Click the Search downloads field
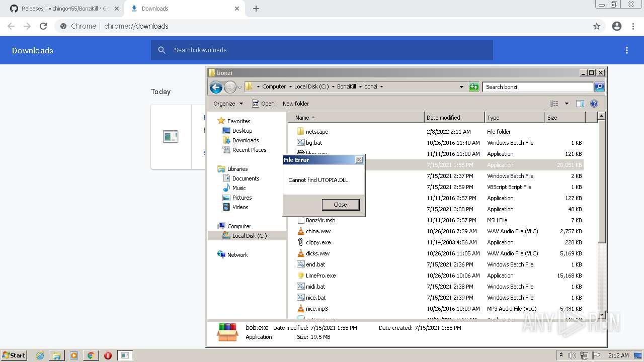 (x=322, y=50)
